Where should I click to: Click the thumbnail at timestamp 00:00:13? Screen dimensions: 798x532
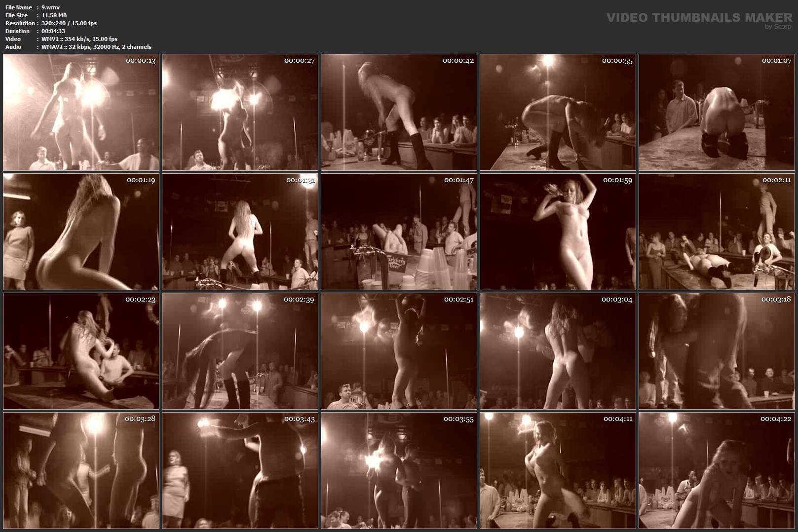tap(81, 113)
